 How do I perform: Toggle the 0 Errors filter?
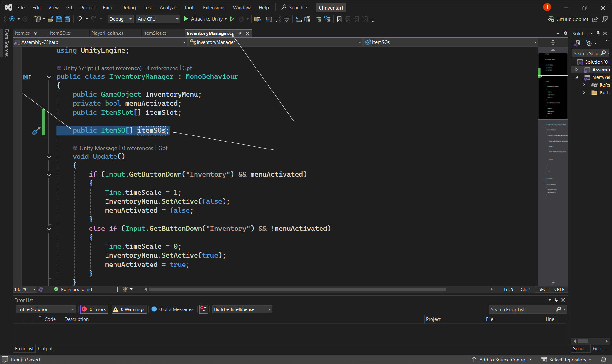(x=94, y=309)
